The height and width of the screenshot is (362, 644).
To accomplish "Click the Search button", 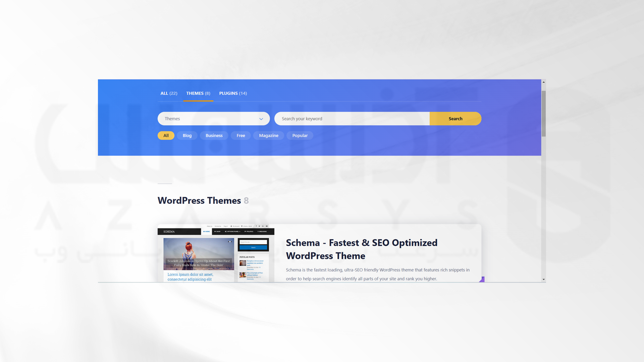I will (455, 118).
